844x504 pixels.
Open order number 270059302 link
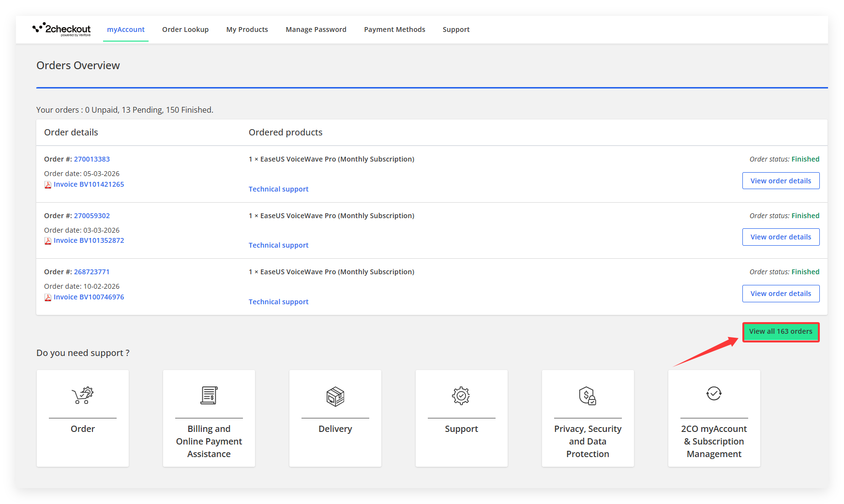pos(92,216)
